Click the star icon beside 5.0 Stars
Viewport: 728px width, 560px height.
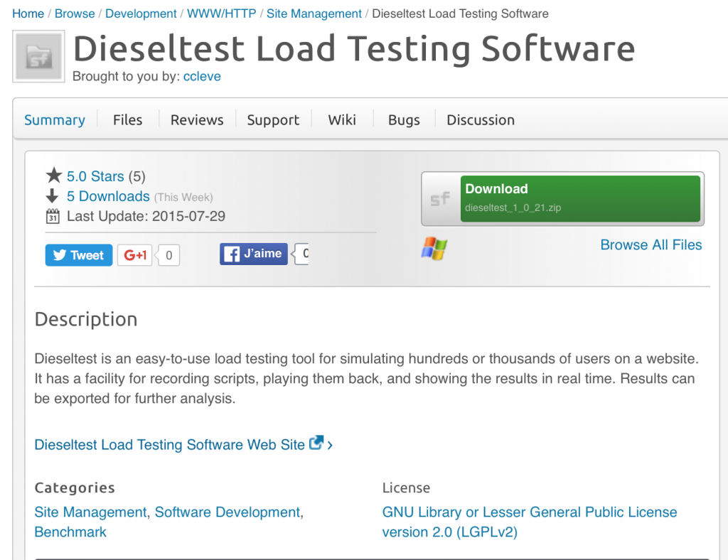point(54,175)
